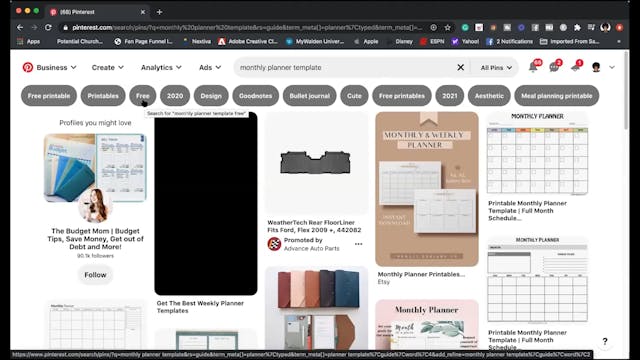The image size is (640, 360).
Task: Filter search by the Goodnotes chip
Action: click(x=256, y=96)
